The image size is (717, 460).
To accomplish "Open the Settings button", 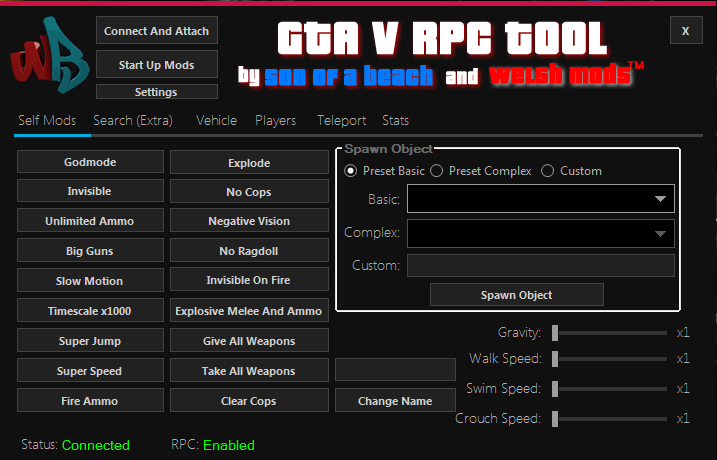I will tap(157, 91).
